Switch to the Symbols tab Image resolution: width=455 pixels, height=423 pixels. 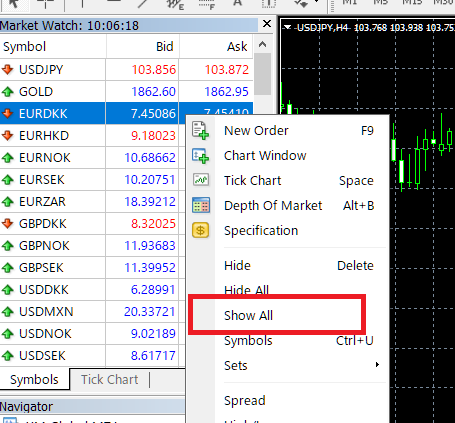[34, 379]
